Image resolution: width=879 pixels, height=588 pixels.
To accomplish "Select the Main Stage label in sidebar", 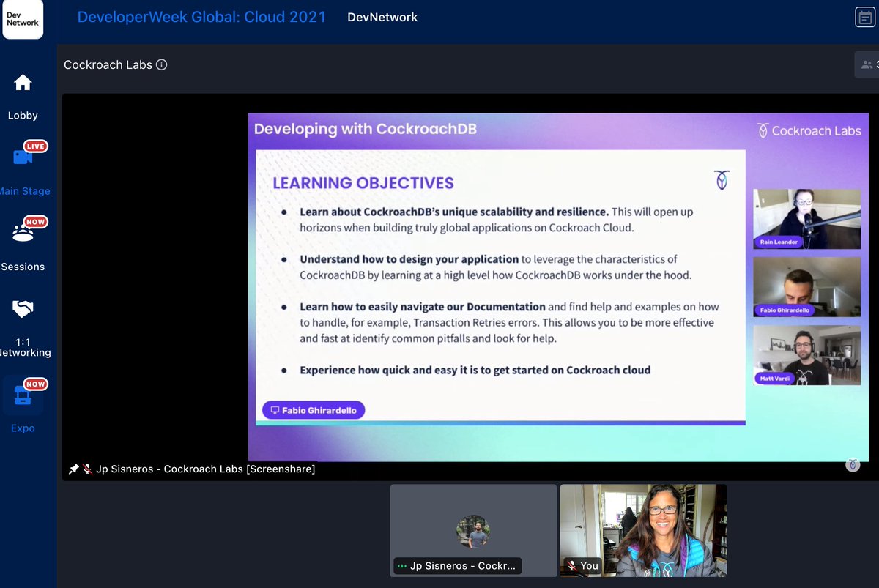I will pos(25,191).
